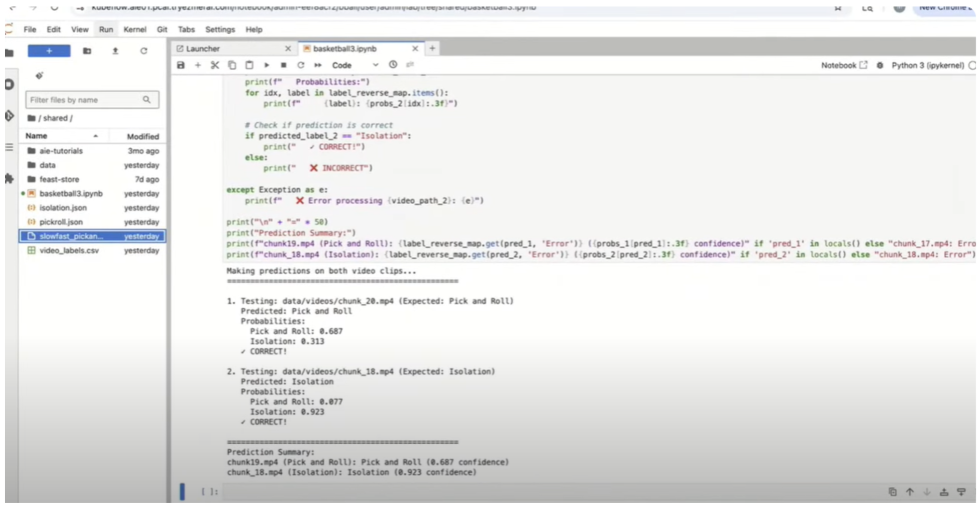This screenshot has width=980, height=508.
Task: Open the Kernel menu
Action: coord(135,29)
